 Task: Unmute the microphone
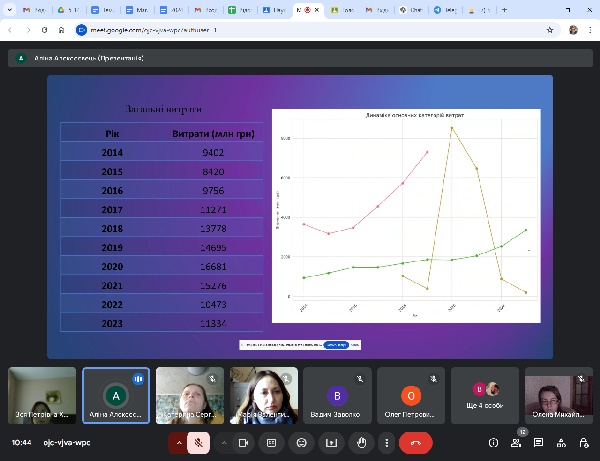pos(200,442)
